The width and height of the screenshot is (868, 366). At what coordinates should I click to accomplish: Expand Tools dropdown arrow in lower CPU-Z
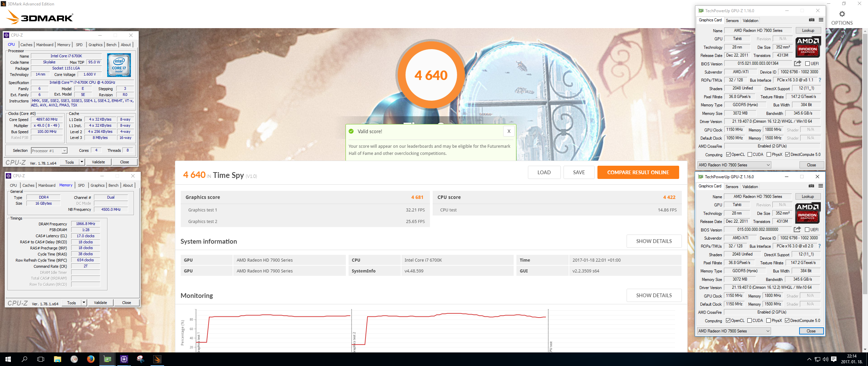tap(84, 303)
